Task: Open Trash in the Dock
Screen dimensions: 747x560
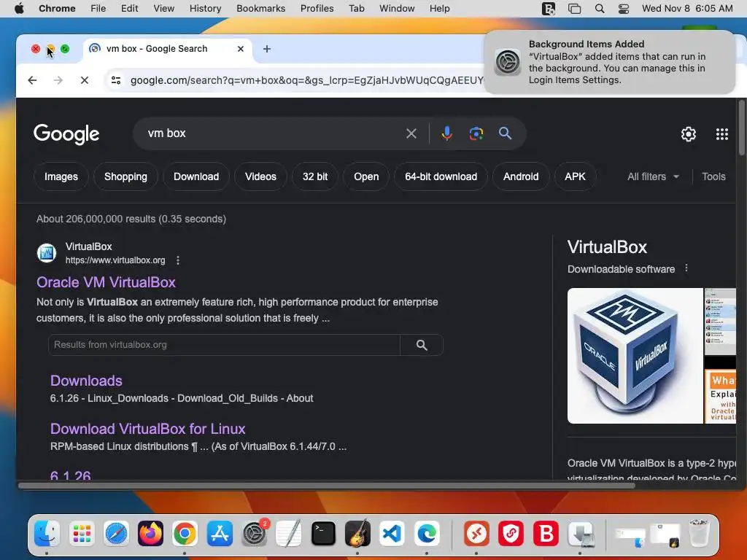Action: click(698, 533)
